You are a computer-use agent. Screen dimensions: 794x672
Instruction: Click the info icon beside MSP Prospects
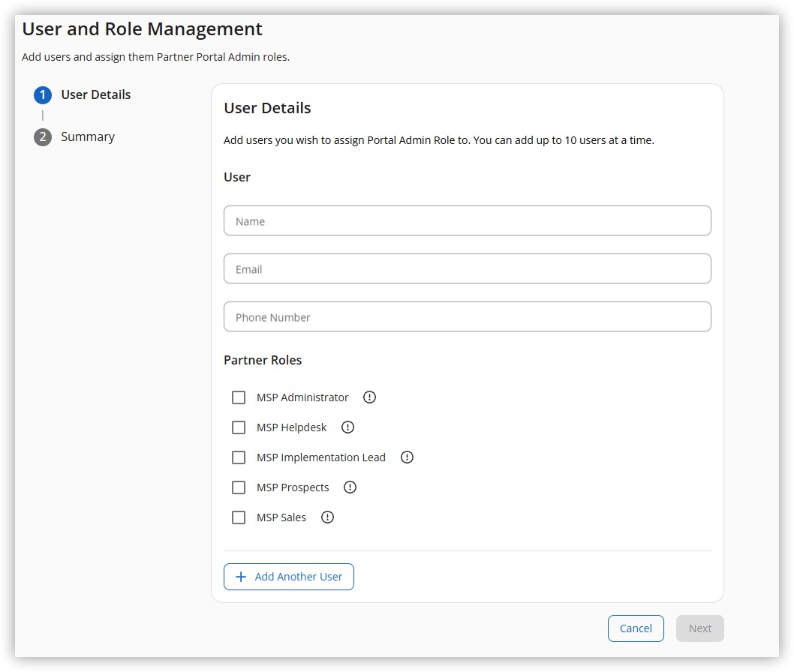[349, 487]
